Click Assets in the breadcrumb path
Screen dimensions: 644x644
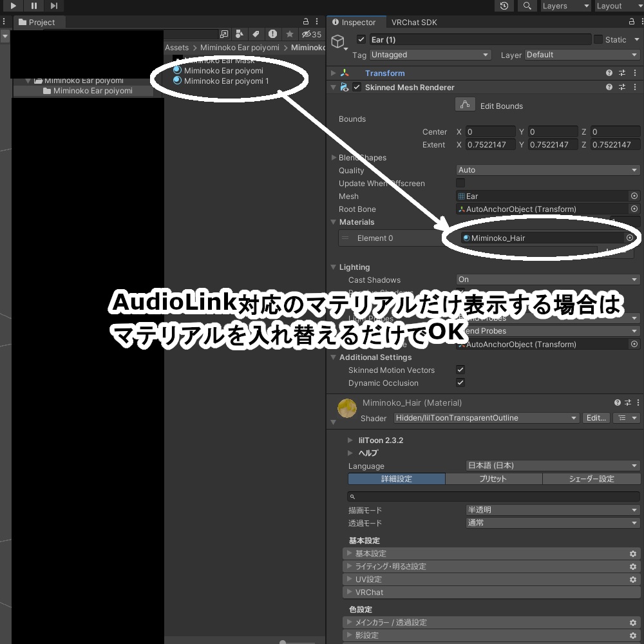[x=176, y=48]
